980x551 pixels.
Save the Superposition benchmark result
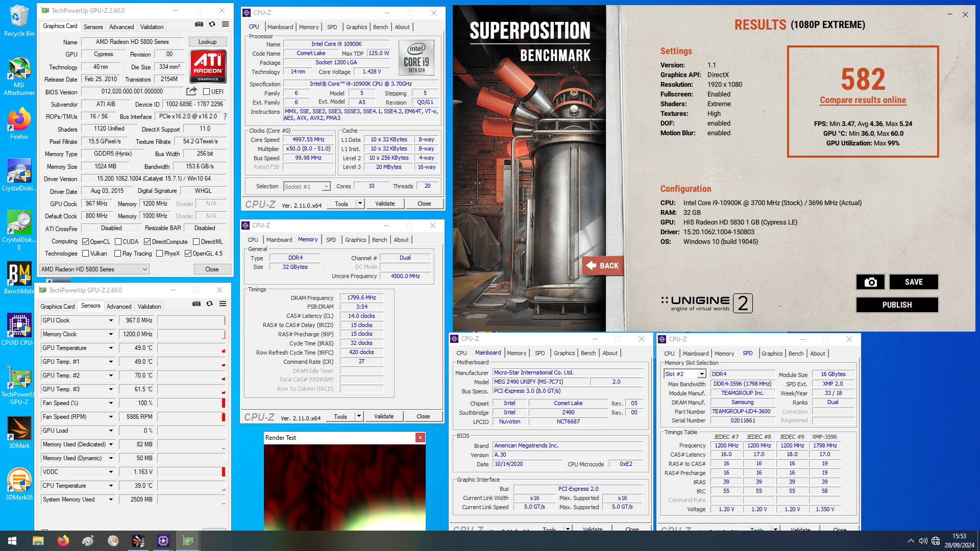click(914, 282)
